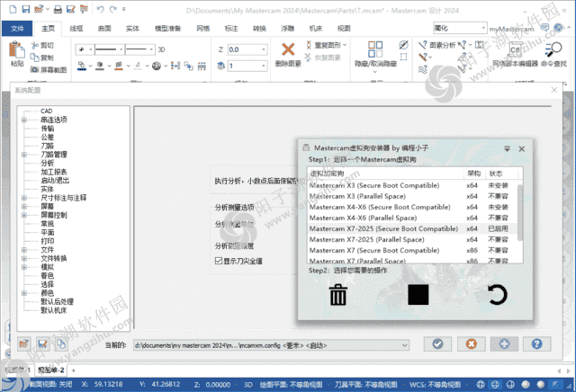Click the Save icon in quick access toolbar

click(26, 9)
